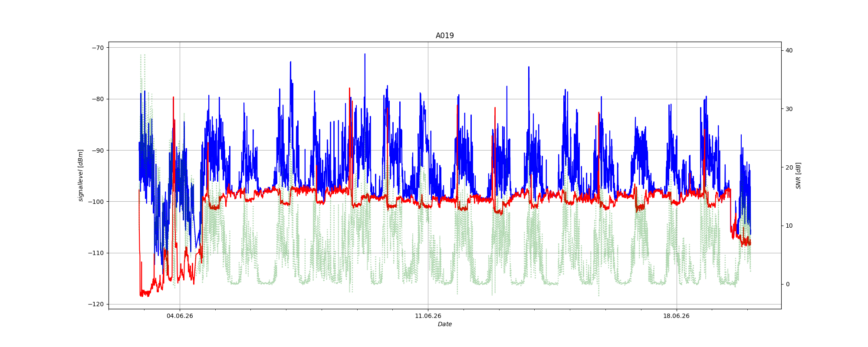Image resolution: width=868 pixels, height=347 pixels.
Task: Click the plot title "A019"
Action: pos(445,36)
